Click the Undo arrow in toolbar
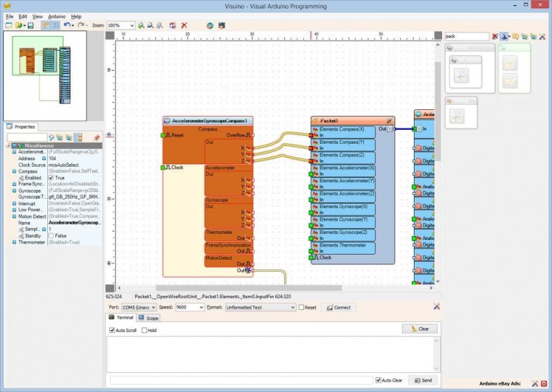The height and width of the screenshot is (392, 552). (x=67, y=25)
